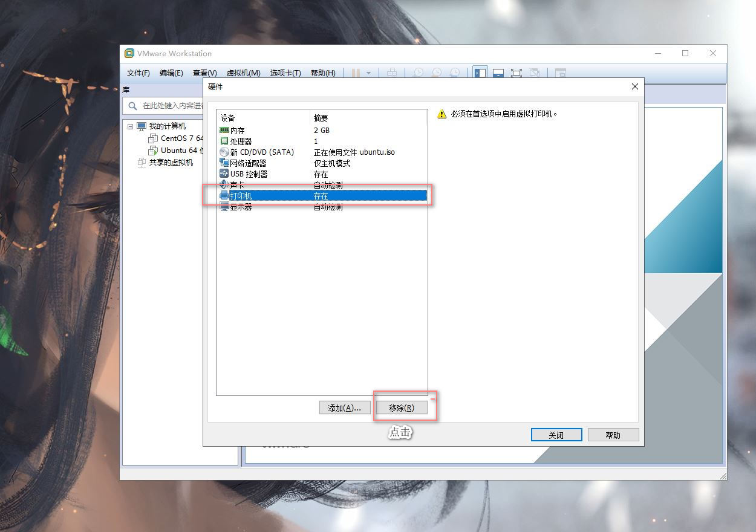Select the 打印机 device row

point(322,196)
